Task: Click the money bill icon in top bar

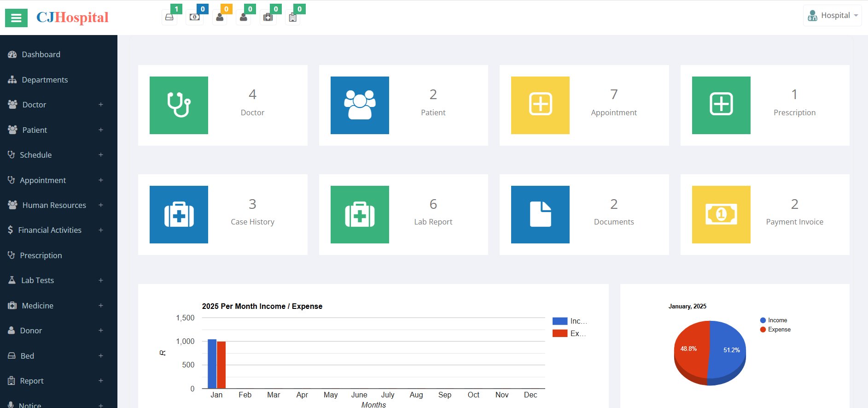Action: (195, 18)
